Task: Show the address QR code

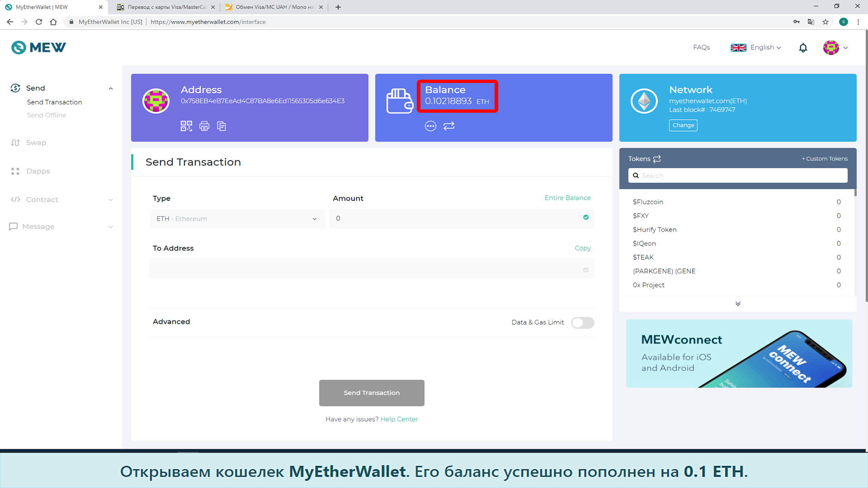Action: point(186,126)
